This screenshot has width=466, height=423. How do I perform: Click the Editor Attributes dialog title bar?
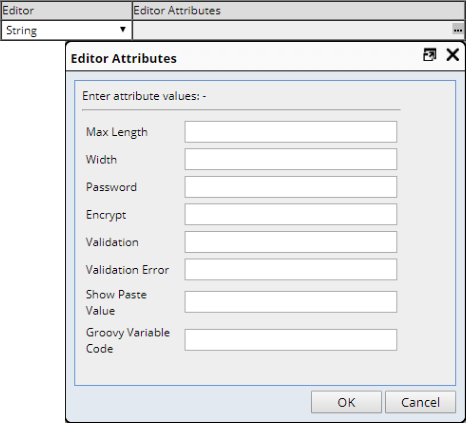(x=243, y=57)
